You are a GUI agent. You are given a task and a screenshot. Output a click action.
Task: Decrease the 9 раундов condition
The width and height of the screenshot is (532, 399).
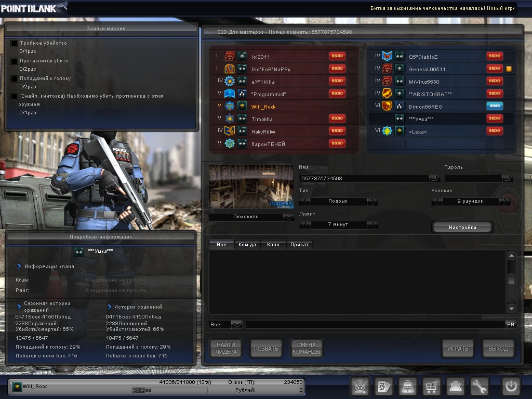tap(436, 202)
